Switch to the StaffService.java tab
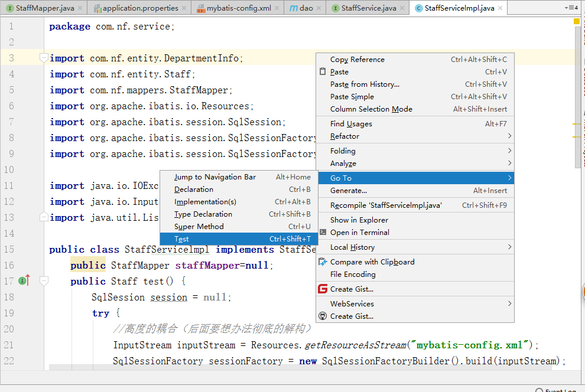Image resolution: width=585 pixels, height=392 pixels. point(369,8)
